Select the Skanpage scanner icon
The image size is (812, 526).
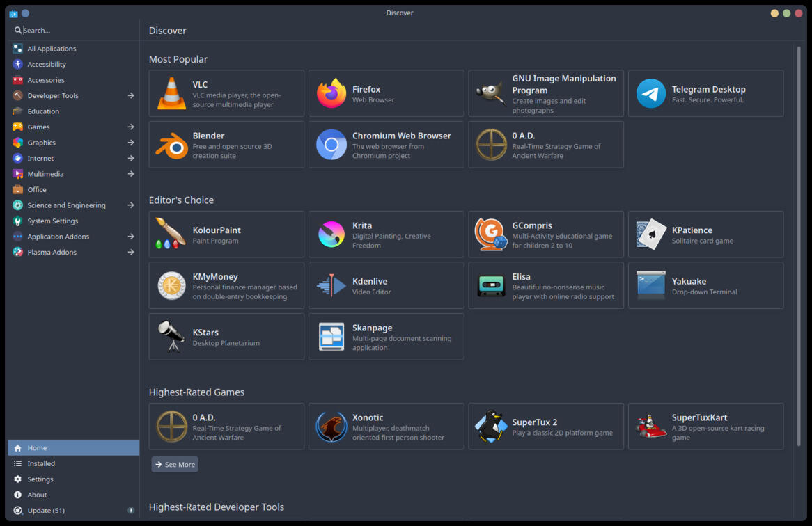pos(331,337)
